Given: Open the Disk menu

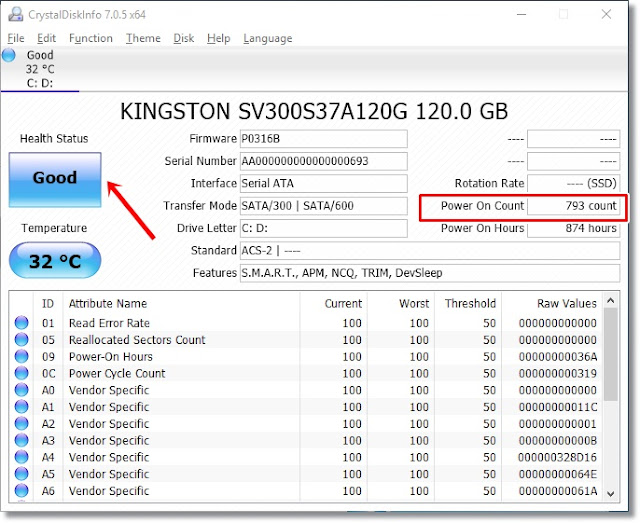Looking at the screenshot, I should [x=184, y=38].
